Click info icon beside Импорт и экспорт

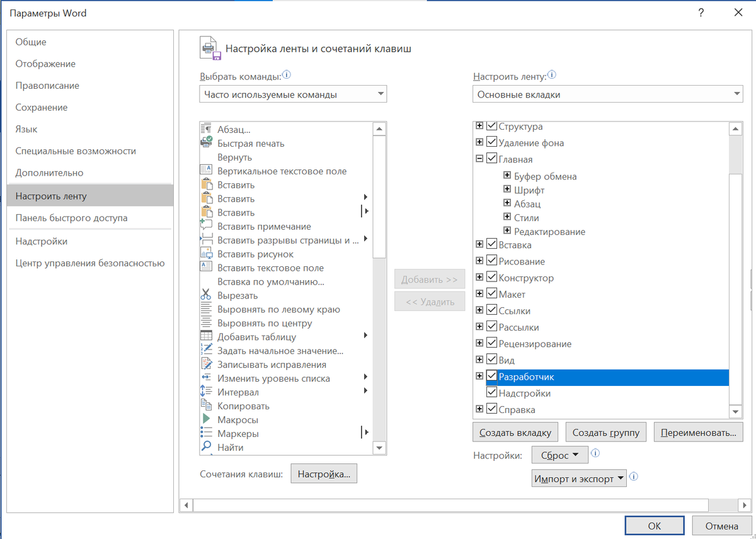tap(634, 477)
